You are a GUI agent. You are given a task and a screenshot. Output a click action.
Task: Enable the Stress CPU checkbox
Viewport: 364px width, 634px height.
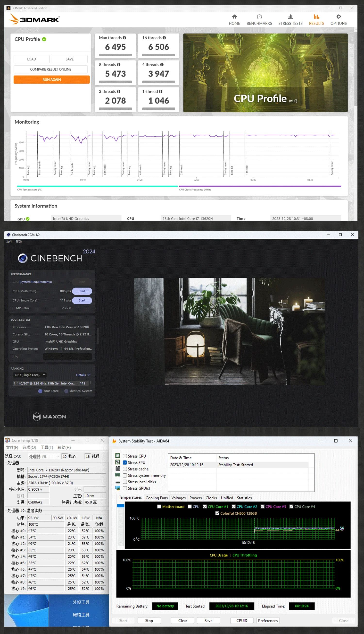click(x=125, y=456)
